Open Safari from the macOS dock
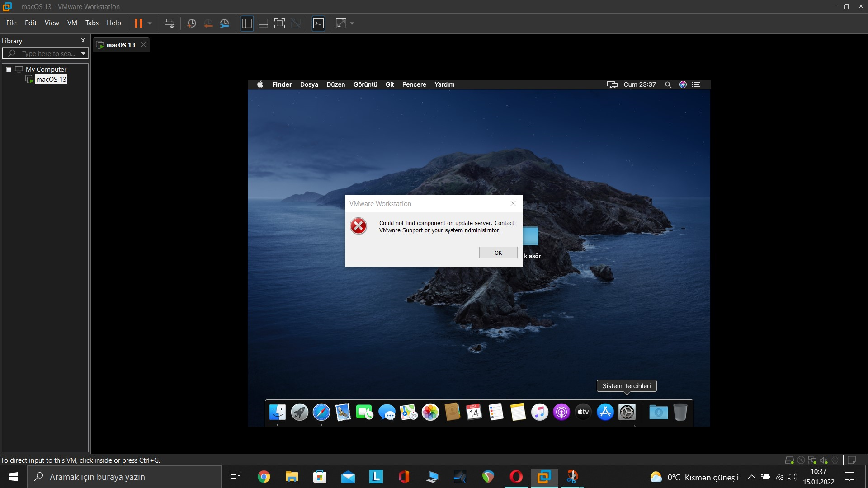Image resolution: width=868 pixels, height=488 pixels. [x=321, y=412]
